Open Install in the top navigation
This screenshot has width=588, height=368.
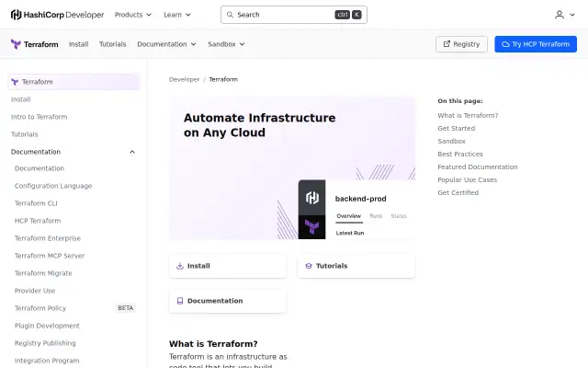(x=79, y=44)
